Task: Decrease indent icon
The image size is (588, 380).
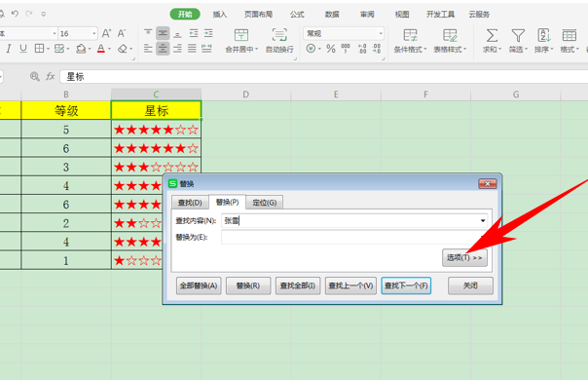Action: point(194,33)
